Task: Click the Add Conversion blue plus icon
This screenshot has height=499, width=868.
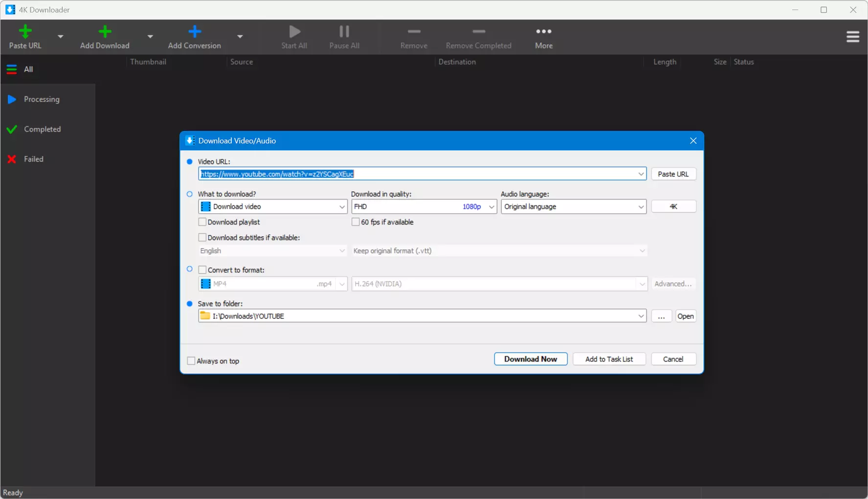Action: (195, 32)
